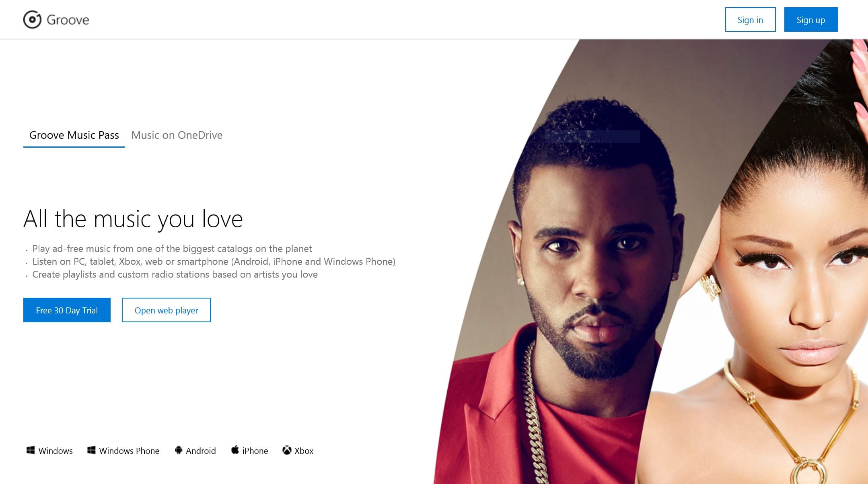Click the male artist's photo in red jacket
Image resolution: width=868 pixels, height=484 pixels.
(583, 282)
